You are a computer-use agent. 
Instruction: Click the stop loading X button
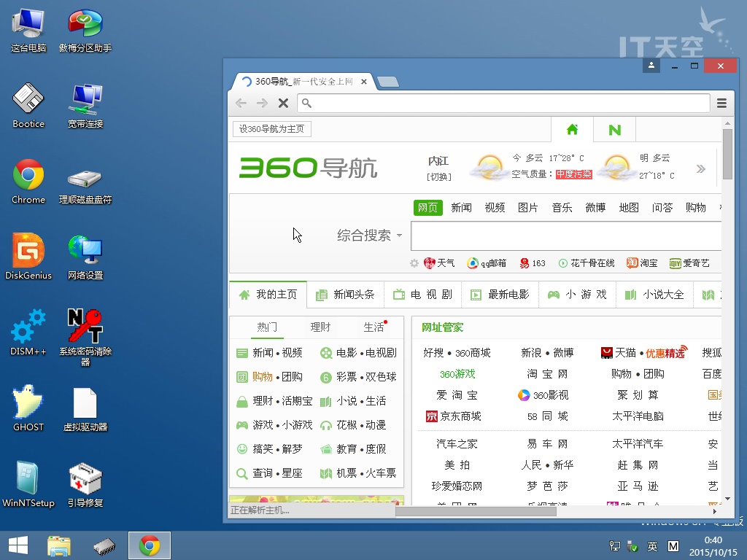(283, 104)
